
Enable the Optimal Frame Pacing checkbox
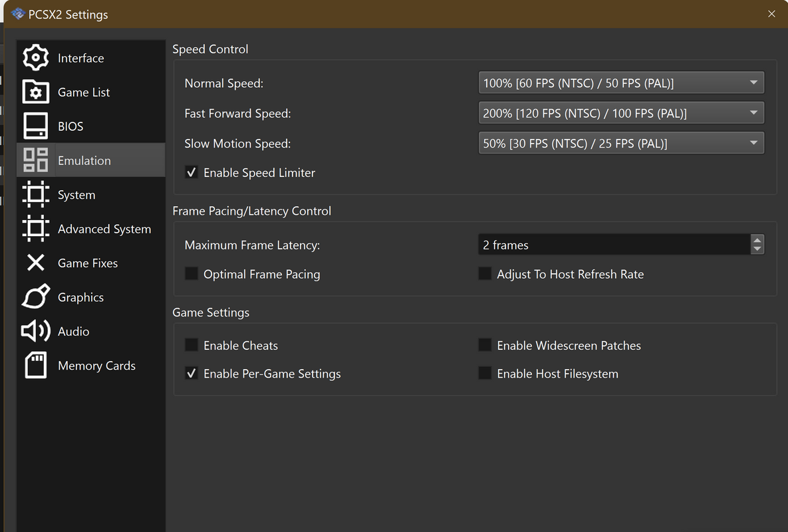[192, 274]
